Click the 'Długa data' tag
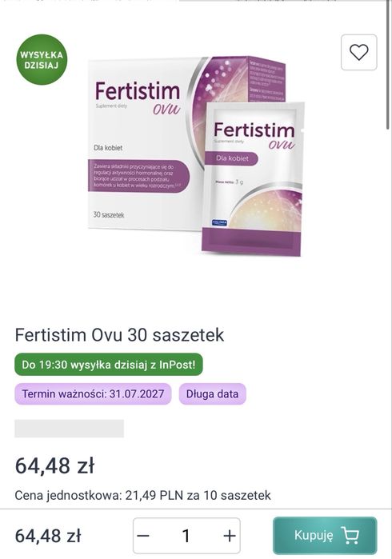Image resolution: width=392 pixels, height=559 pixels. coord(212,394)
